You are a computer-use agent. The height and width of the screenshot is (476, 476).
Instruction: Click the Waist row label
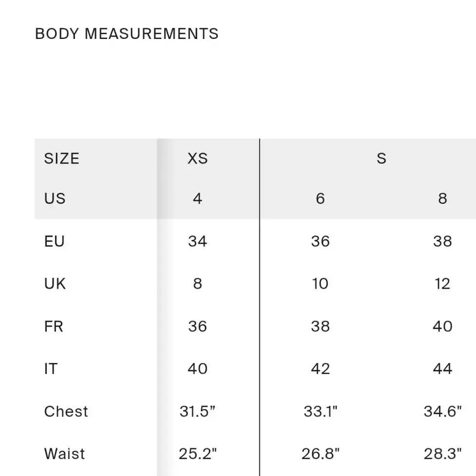[64, 454]
